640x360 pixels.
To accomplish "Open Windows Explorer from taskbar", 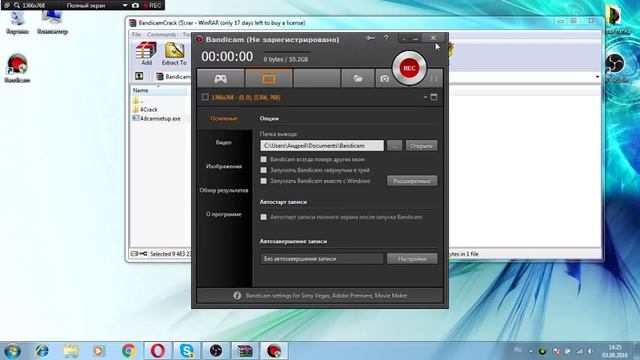I will click(x=71, y=351).
